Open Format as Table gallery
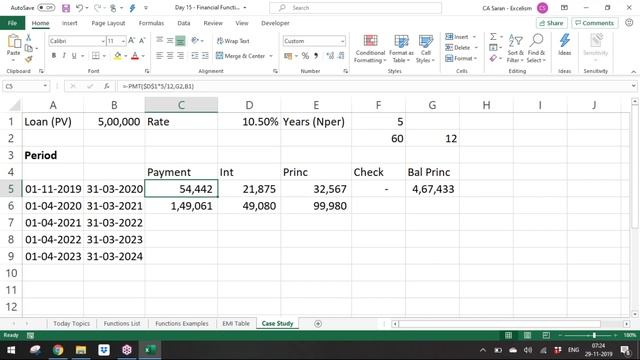This screenshot has width=640, height=360. click(x=401, y=49)
